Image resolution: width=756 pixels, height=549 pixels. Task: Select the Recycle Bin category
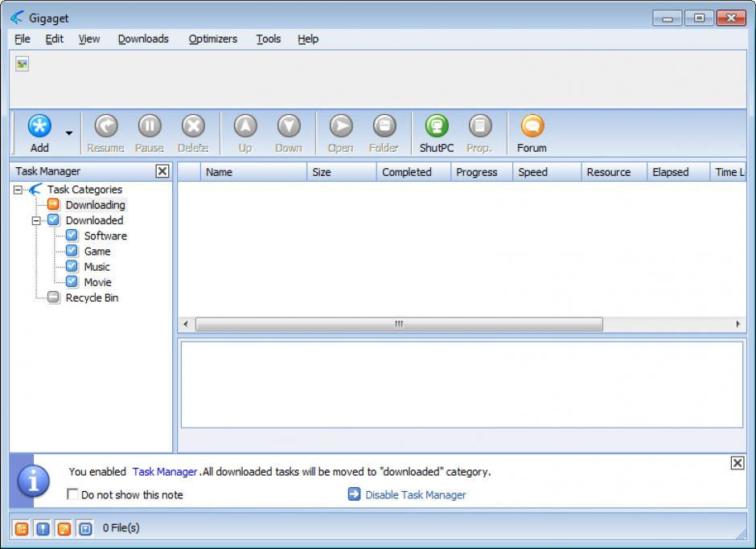pos(92,298)
